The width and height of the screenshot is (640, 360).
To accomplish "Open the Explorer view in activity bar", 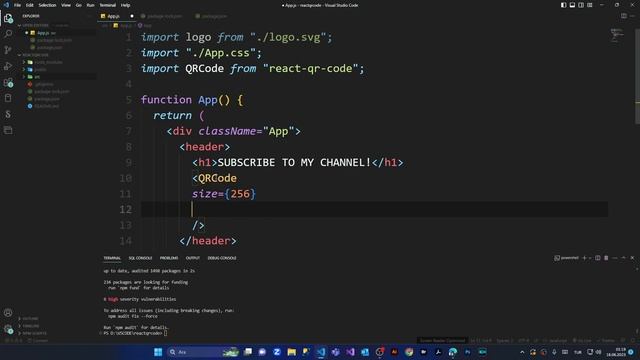I will (8, 18).
